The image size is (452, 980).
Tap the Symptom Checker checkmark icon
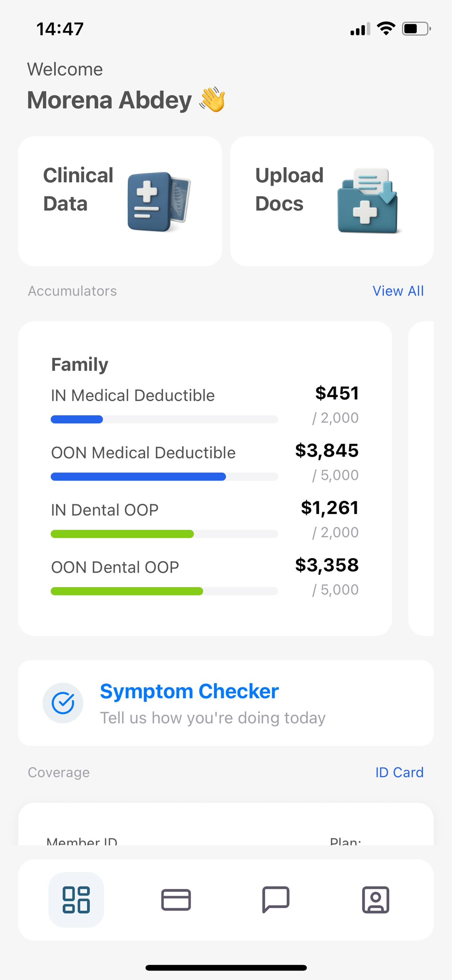(63, 703)
